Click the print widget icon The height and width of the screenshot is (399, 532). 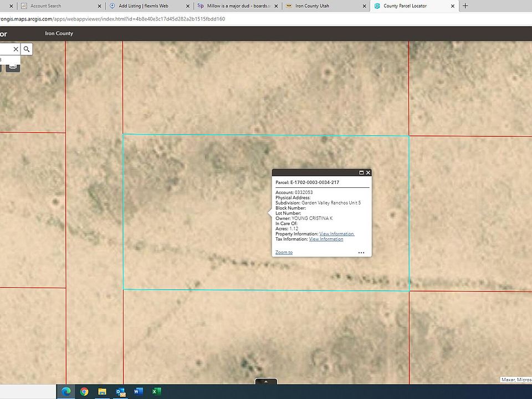(x=13, y=66)
